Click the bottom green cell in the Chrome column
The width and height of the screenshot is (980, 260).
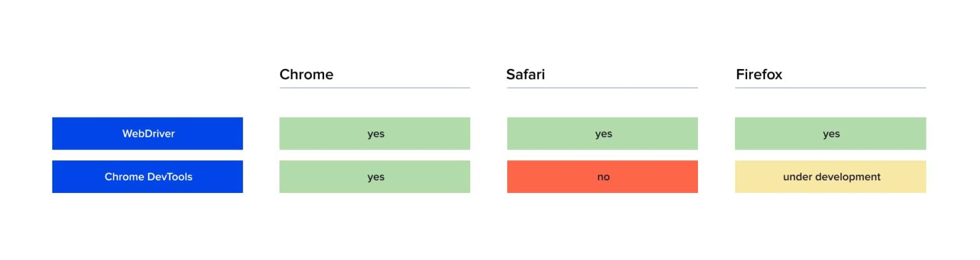(375, 176)
